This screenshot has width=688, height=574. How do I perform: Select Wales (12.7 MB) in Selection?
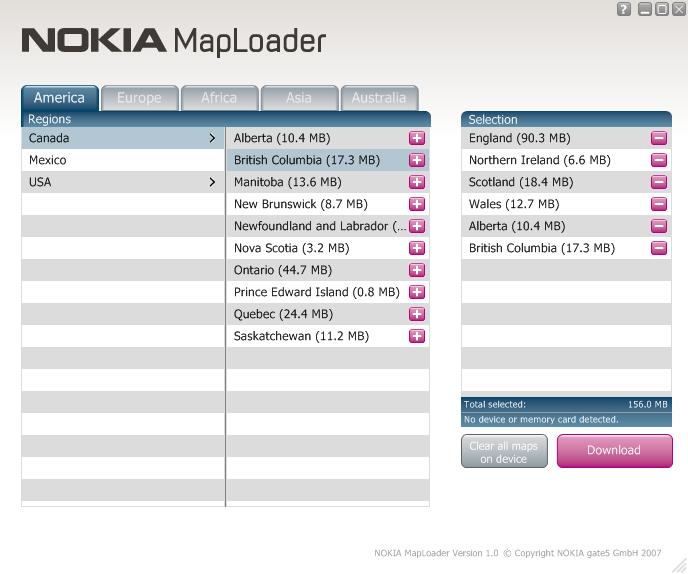tap(566, 204)
